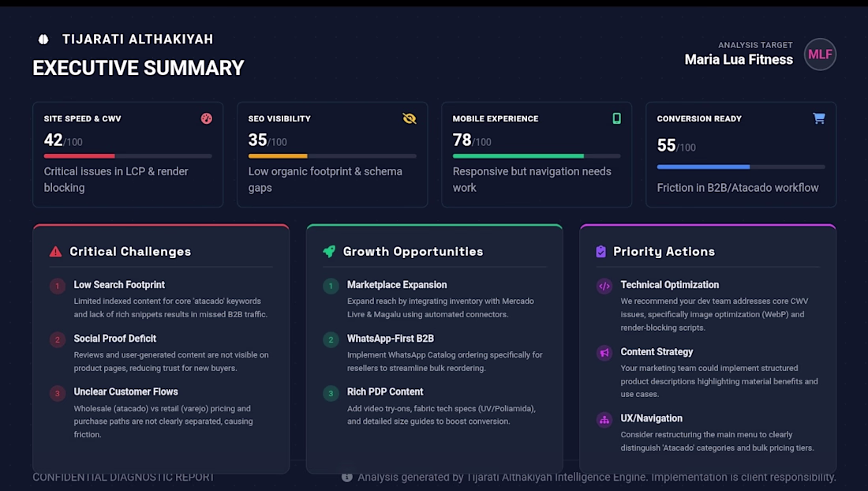This screenshot has height=491, width=868.
Task: Click the Site Speed gauge icon
Action: click(207, 118)
